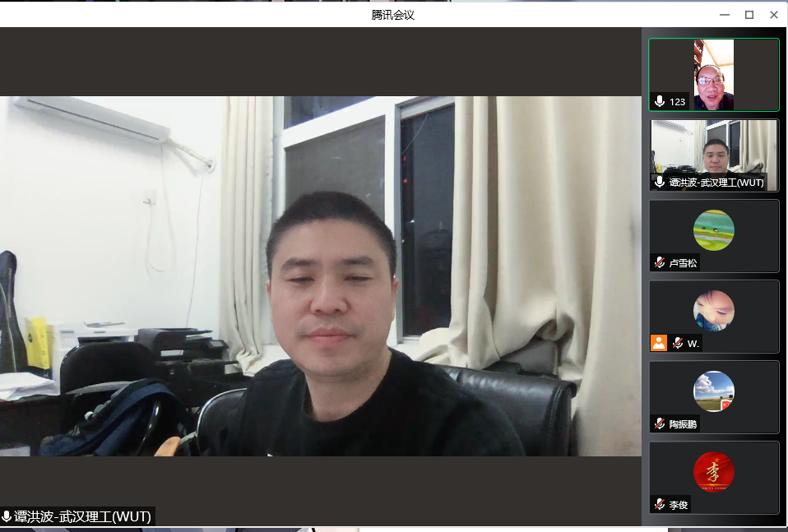Click the muted microphone icon for 李俊
788x532 pixels.
pyautogui.click(x=660, y=504)
